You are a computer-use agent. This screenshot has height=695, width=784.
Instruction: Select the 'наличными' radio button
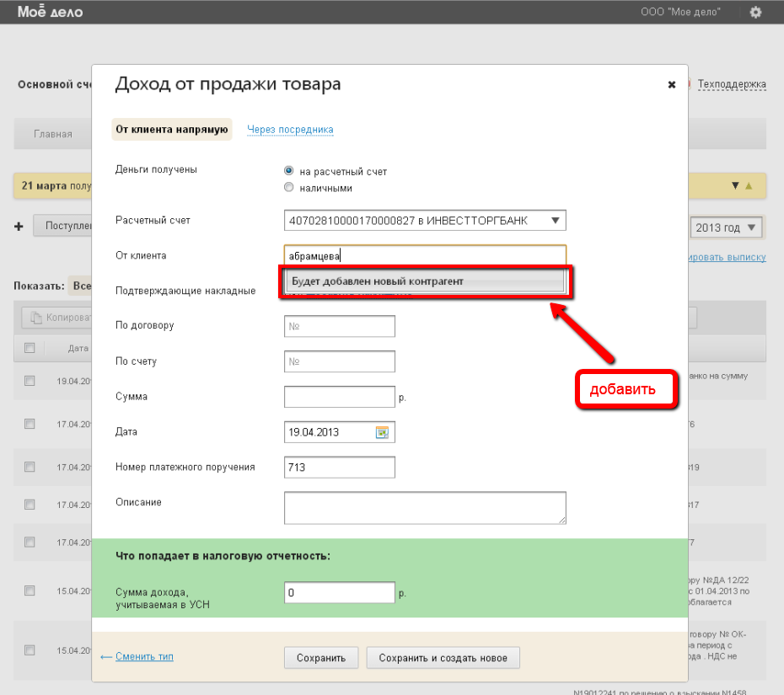tap(288, 187)
